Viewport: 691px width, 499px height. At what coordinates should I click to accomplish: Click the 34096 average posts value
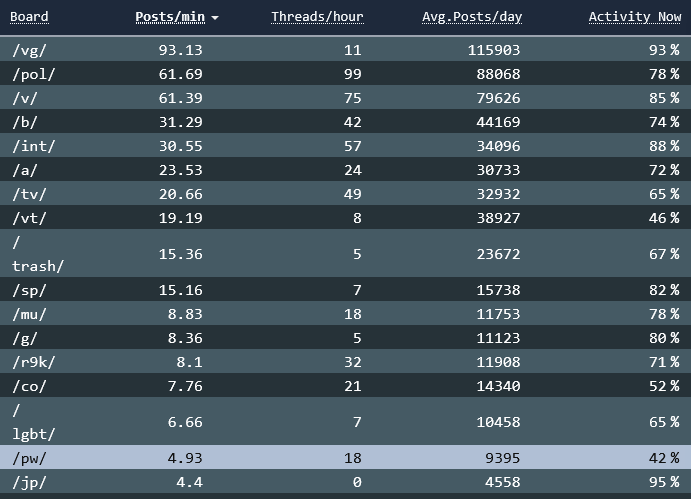tap(498, 146)
